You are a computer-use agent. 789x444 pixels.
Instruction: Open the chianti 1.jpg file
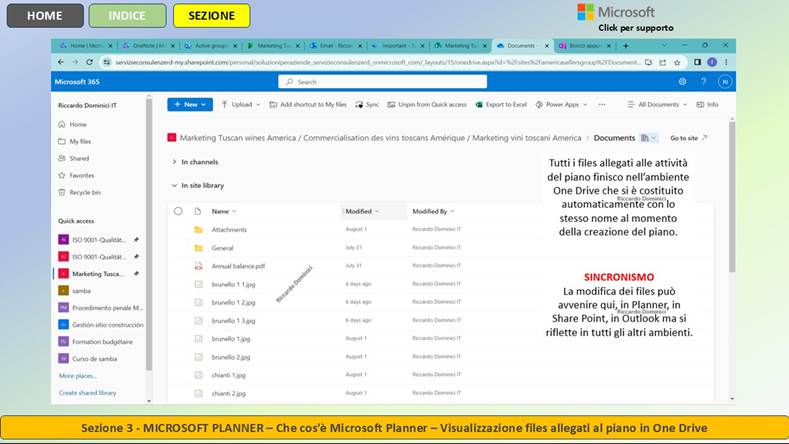(228, 375)
